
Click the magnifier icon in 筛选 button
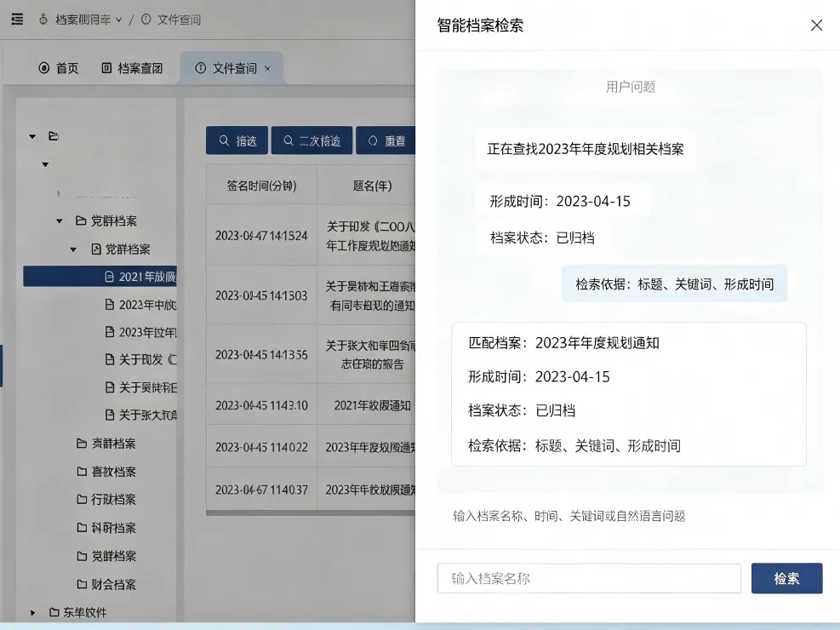(224, 140)
